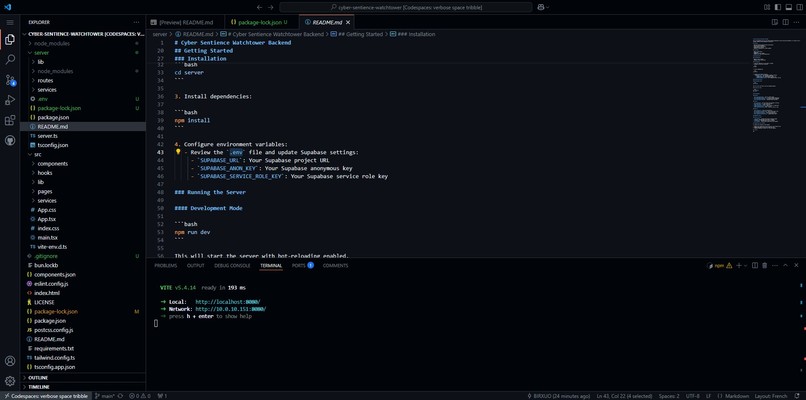Open Run and Debug view icon
The width and height of the screenshot is (806, 400).
10,100
